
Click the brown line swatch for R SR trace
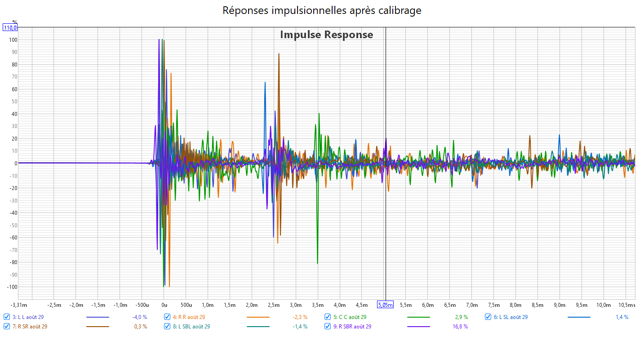(x=97, y=327)
